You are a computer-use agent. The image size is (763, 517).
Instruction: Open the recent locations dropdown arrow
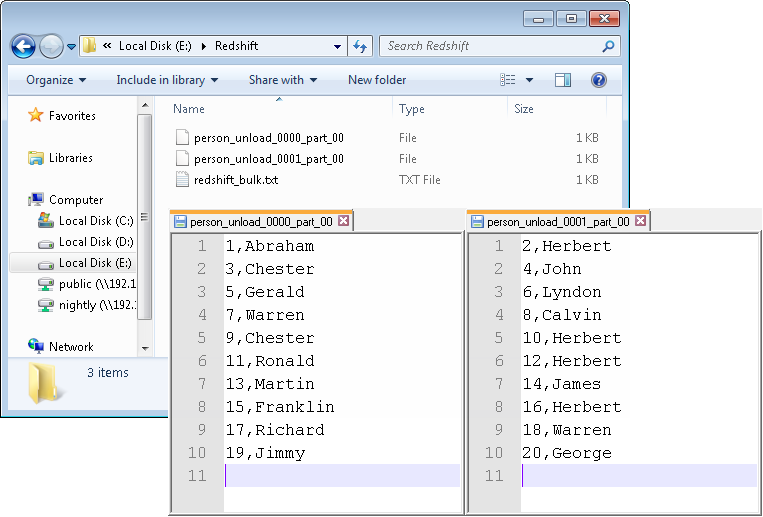(72, 47)
